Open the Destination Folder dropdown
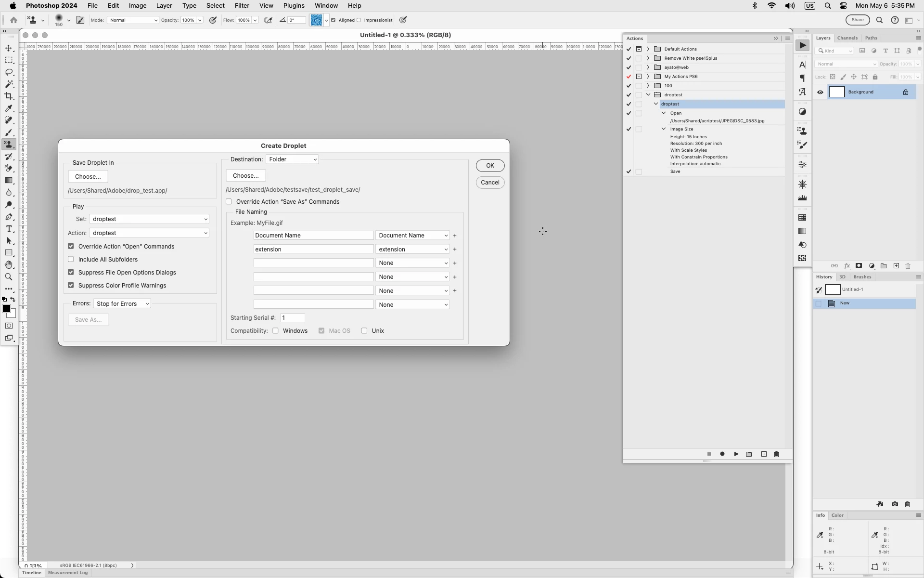 (292, 159)
